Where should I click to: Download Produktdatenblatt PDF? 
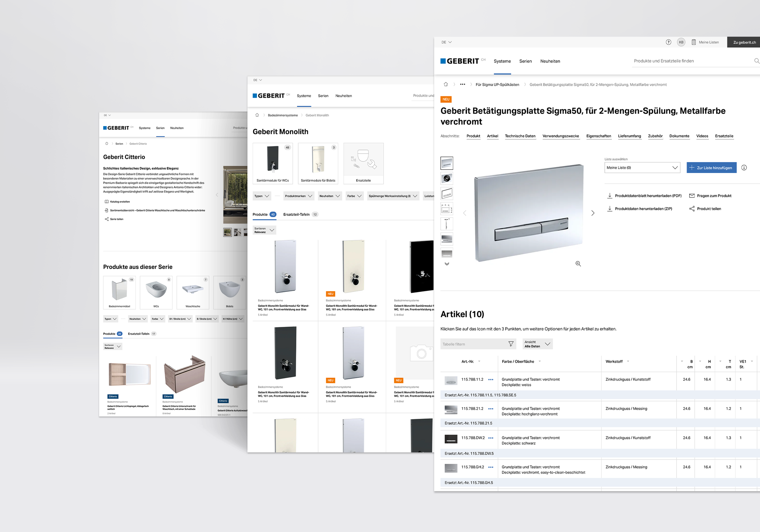pos(645,196)
